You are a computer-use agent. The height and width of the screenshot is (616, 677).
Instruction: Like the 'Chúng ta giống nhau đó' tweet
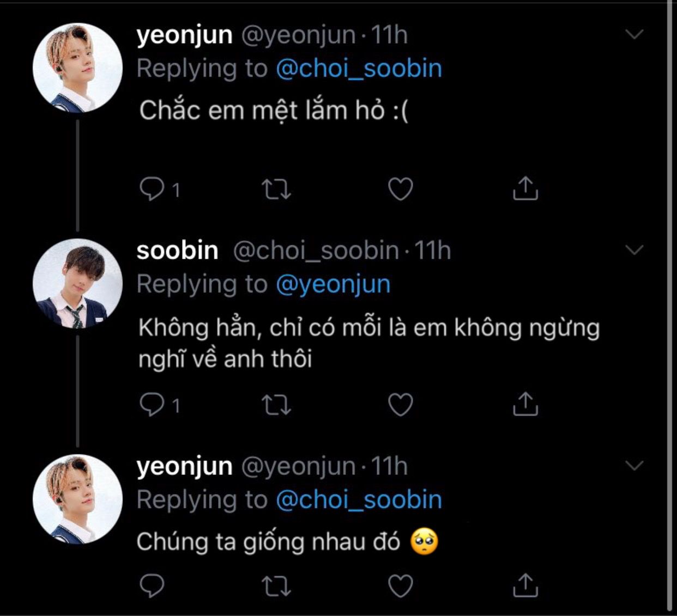[x=401, y=586]
